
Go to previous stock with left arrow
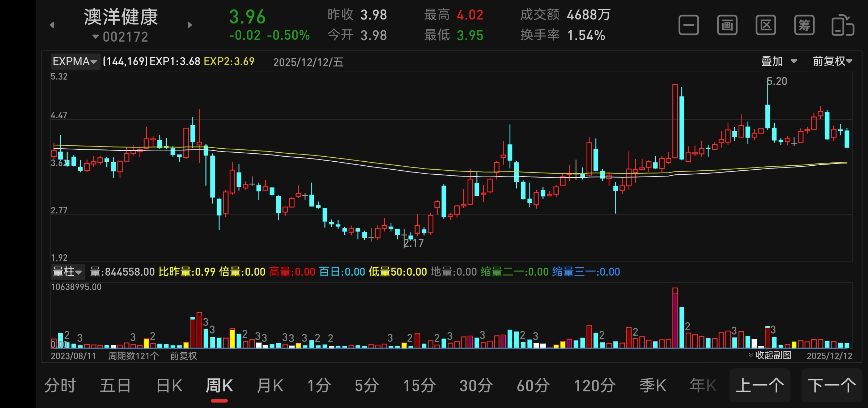[52, 25]
